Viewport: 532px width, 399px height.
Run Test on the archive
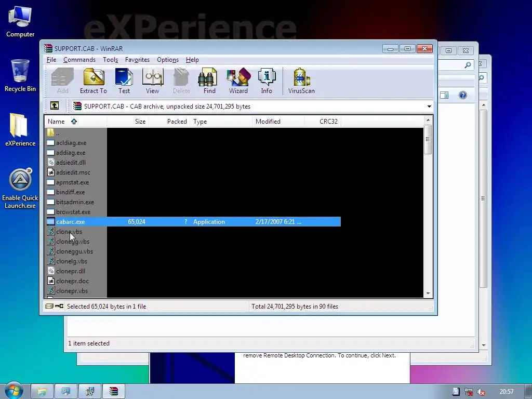point(124,81)
